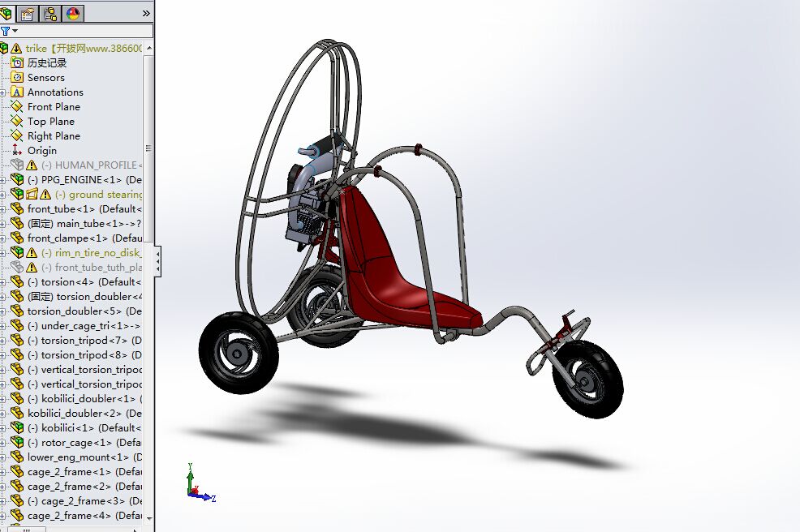Open the PropertyManager tab

tap(28, 13)
